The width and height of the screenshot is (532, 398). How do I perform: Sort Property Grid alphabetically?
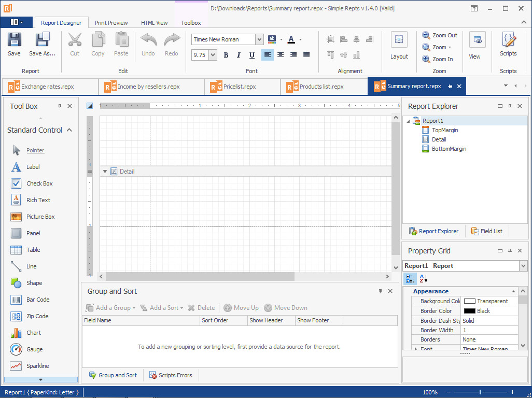click(423, 279)
